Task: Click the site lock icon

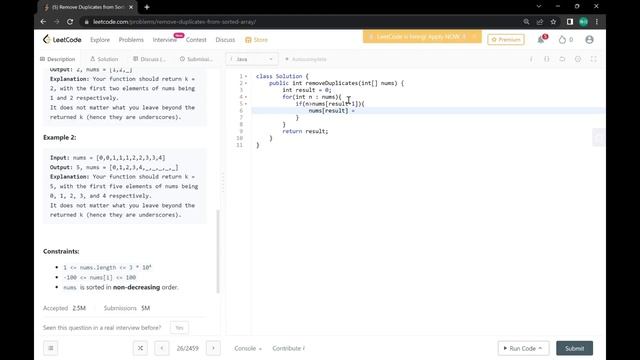Action: point(87,22)
